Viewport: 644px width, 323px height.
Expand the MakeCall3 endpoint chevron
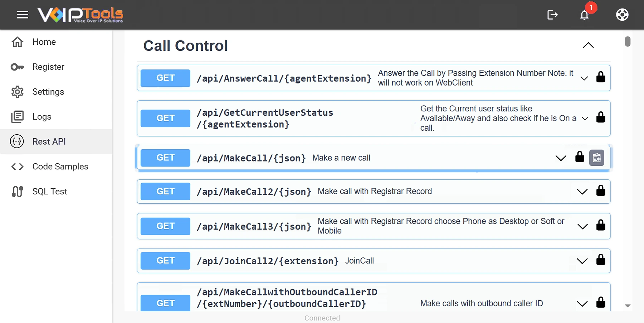tap(582, 226)
